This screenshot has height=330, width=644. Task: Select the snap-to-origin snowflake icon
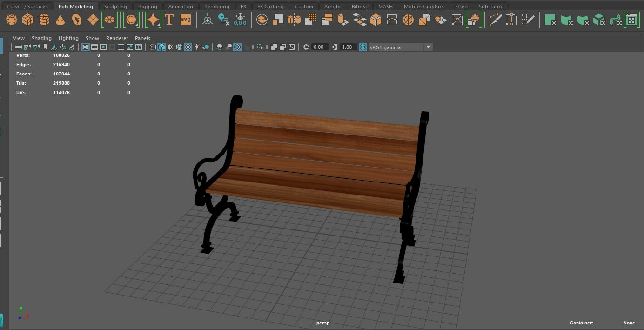click(239, 19)
